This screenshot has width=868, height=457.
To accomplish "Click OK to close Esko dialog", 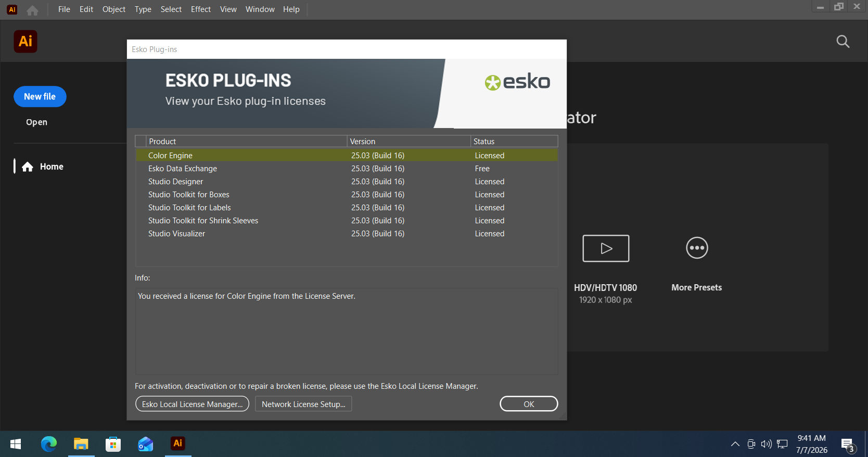I will coord(529,404).
